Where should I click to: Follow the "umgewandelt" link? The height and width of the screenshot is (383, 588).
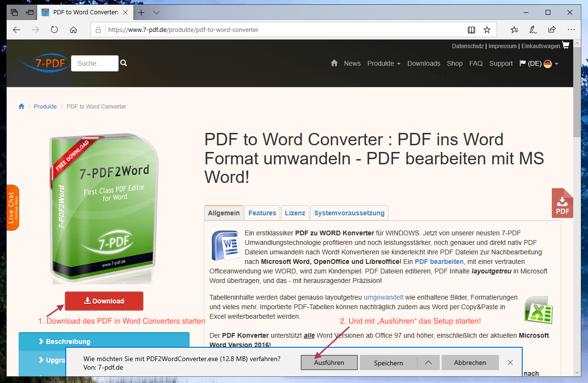point(384,297)
